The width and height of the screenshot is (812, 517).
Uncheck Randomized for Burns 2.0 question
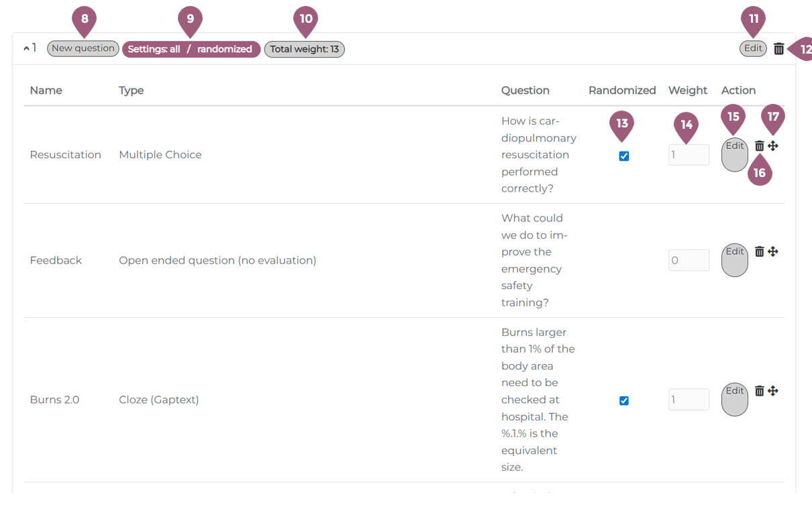tap(624, 401)
